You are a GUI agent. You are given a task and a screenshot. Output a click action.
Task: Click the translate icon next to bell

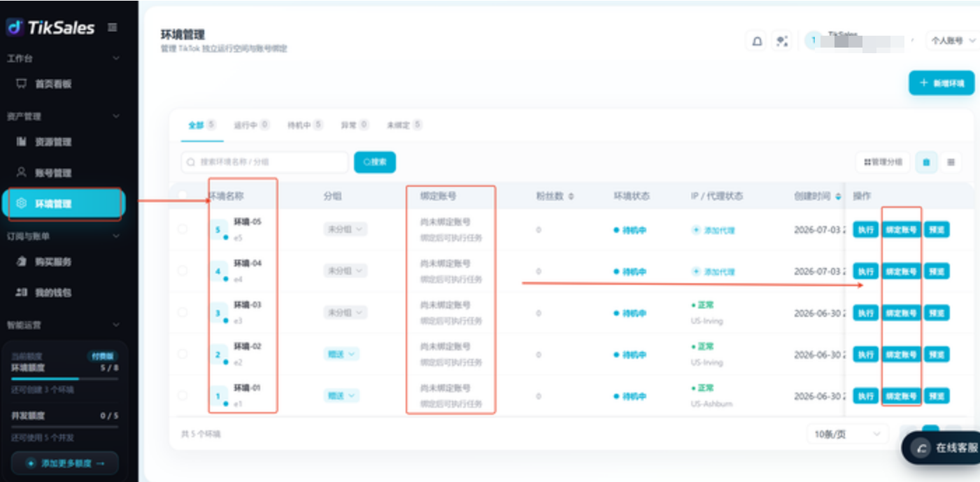782,41
